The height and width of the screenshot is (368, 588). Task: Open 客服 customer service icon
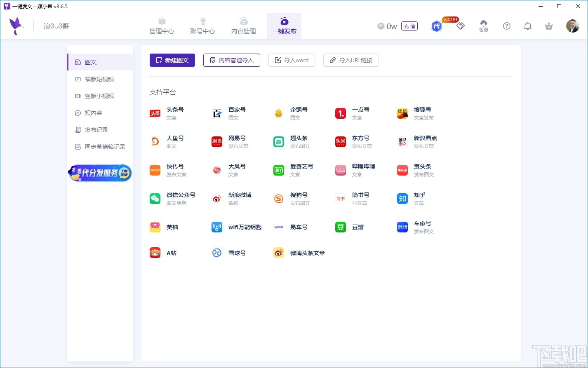click(484, 26)
